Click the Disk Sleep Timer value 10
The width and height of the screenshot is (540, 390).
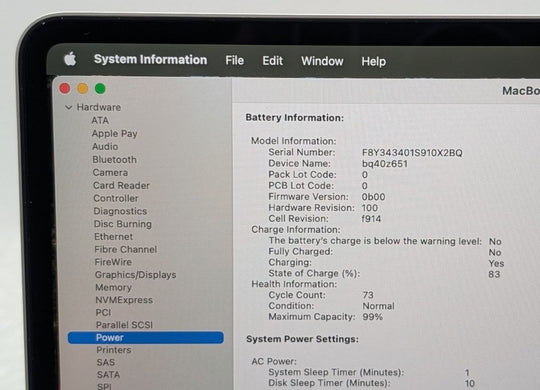470,384
